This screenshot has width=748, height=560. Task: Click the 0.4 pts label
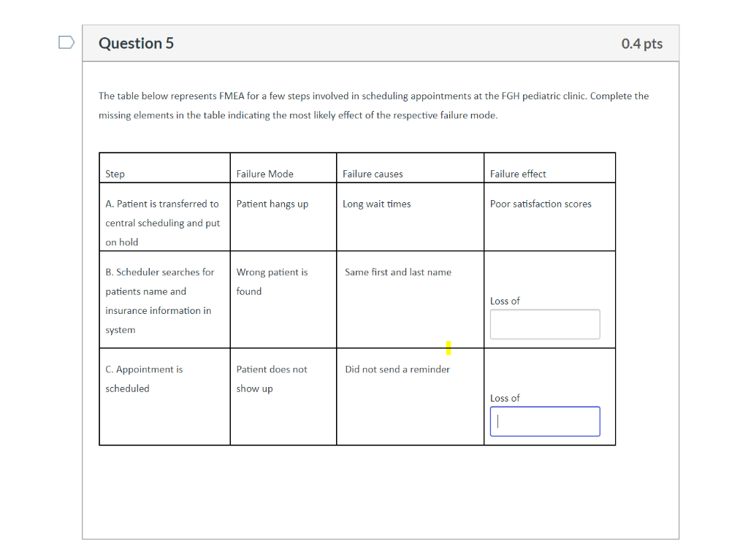[x=641, y=43]
